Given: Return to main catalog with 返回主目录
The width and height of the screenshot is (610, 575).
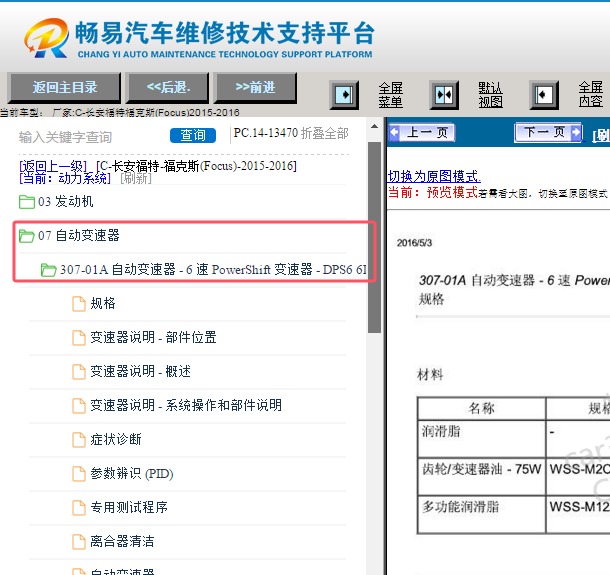Looking at the screenshot, I should [x=64, y=87].
